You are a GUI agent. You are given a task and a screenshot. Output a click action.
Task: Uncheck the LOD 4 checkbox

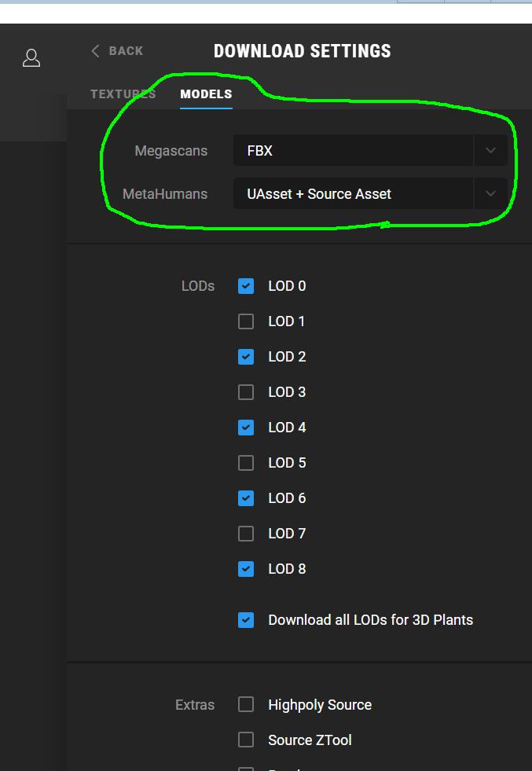pos(246,428)
